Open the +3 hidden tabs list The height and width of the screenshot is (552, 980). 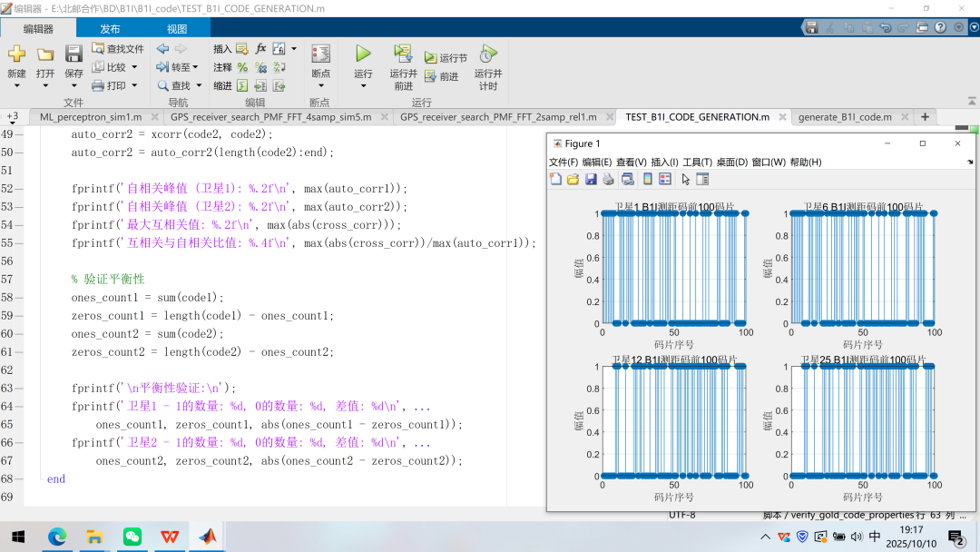tap(13, 117)
